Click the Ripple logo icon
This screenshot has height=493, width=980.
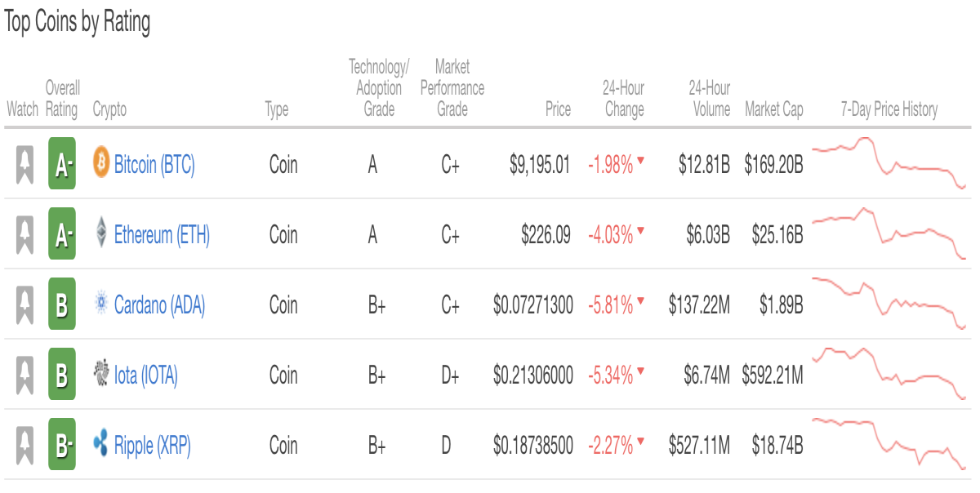pos(101,445)
